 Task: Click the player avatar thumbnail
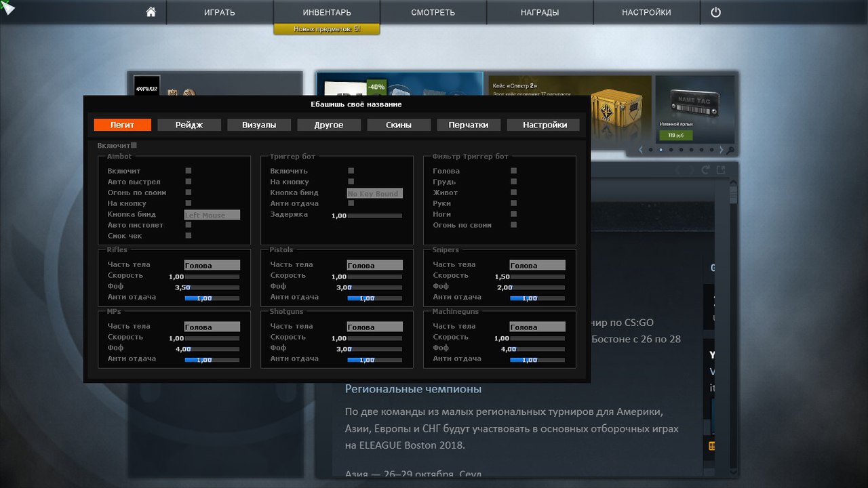pyautogui.click(x=146, y=85)
